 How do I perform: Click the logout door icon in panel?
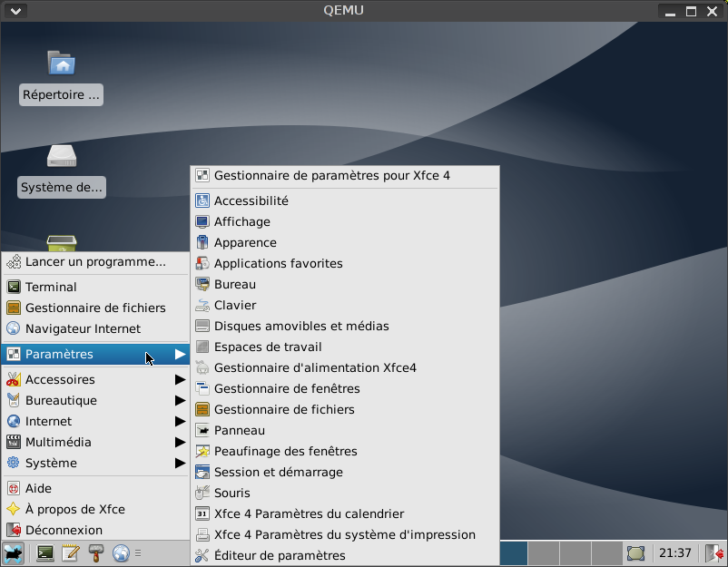[x=714, y=552]
